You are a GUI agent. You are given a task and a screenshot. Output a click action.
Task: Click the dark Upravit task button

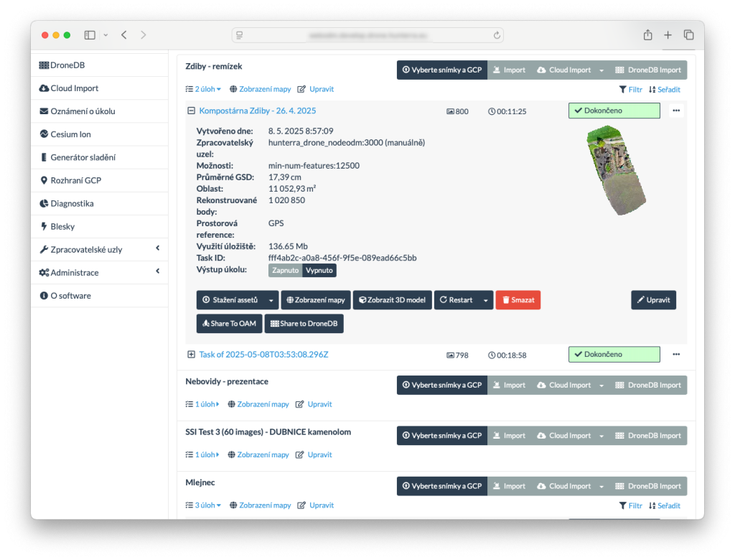click(x=653, y=300)
